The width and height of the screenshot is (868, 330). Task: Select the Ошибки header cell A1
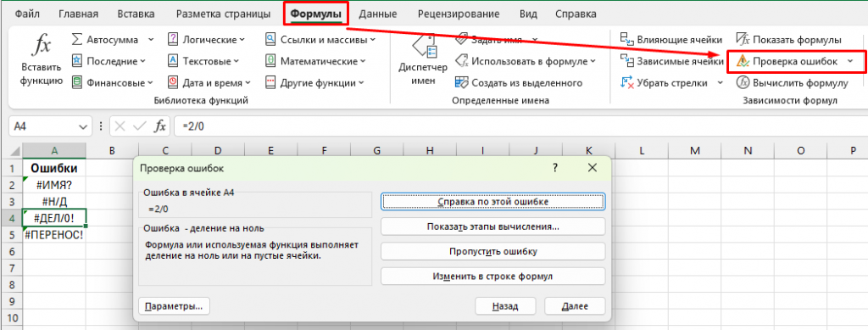click(x=53, y=168)
